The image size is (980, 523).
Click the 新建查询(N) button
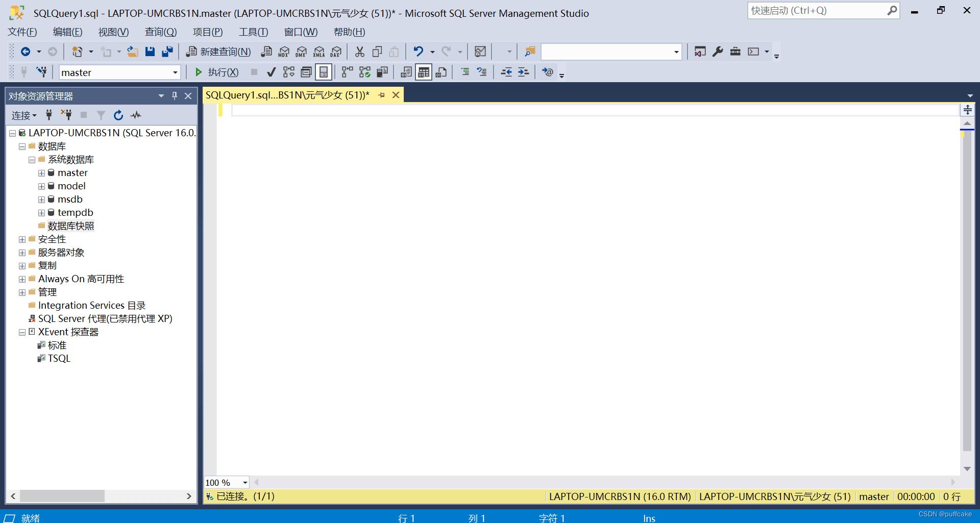click(219, 52)
